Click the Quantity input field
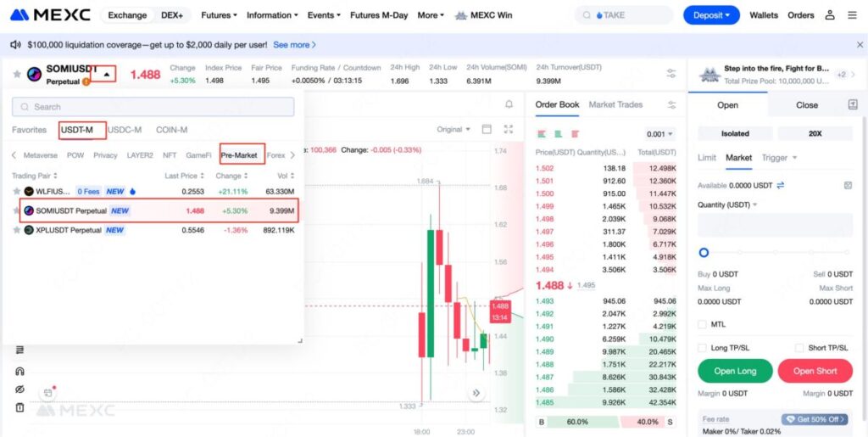 tap(775, 226)
